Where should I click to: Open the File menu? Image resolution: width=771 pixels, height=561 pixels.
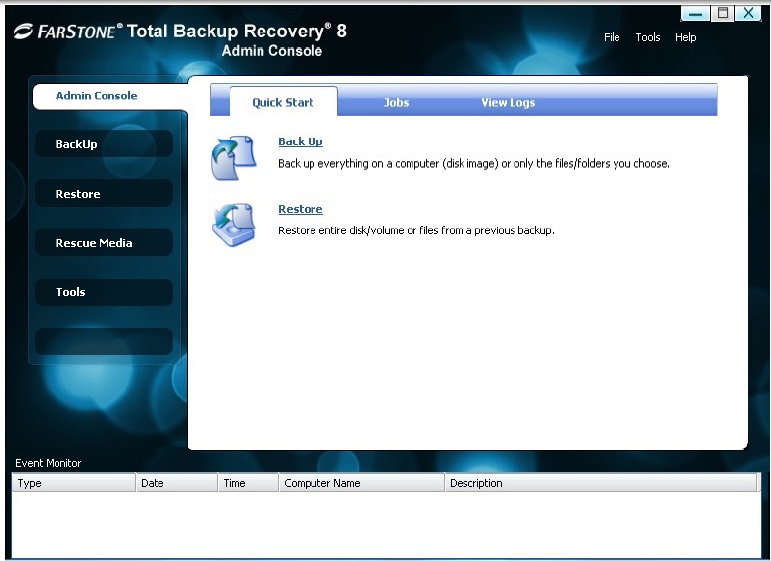[x=611, y=37]
